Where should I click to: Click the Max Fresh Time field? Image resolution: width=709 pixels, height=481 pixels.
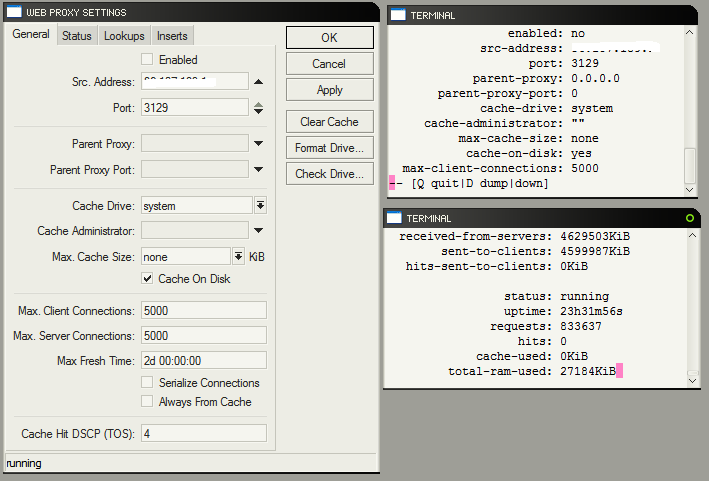(204, 360)
